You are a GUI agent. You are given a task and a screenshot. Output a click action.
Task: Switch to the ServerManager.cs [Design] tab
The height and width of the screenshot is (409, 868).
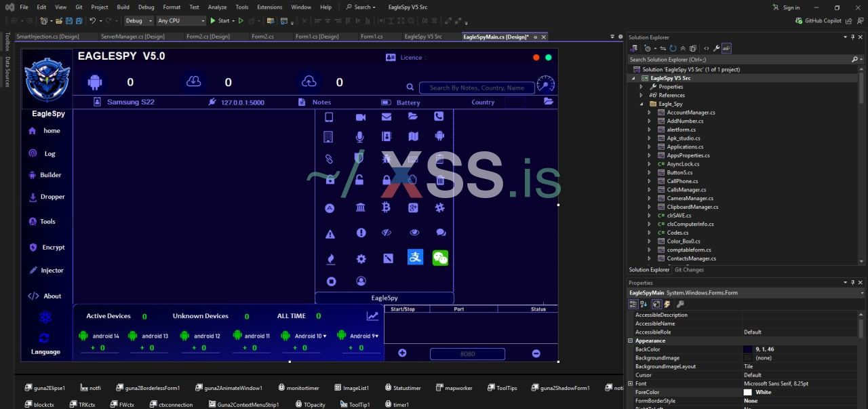pyautogui.click(x=133, y=37)
